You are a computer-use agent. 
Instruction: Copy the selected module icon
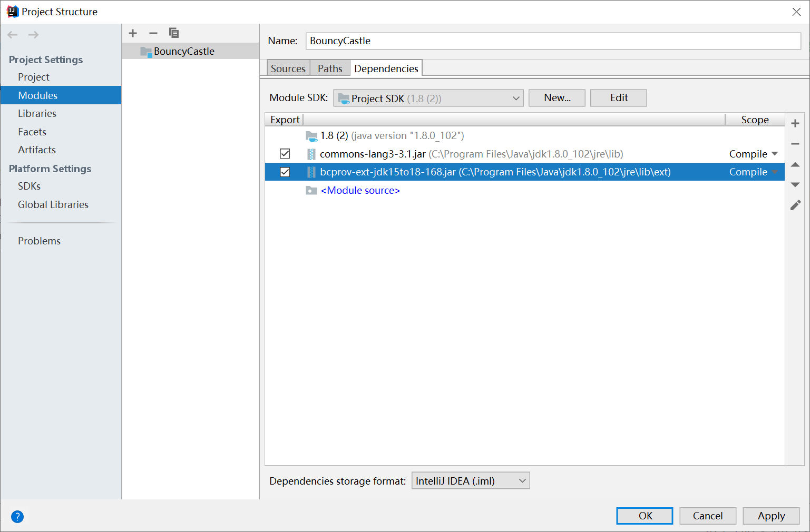pyautogui.click(x=174, y=33)
